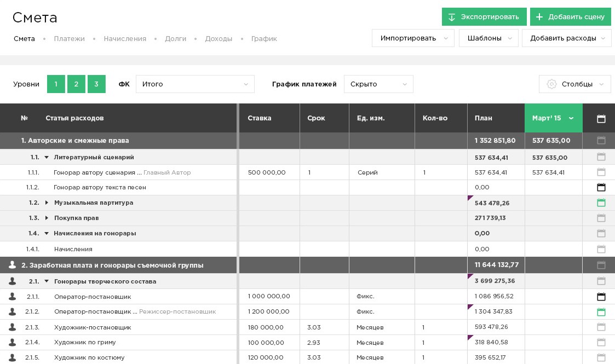Click the person icon next to Художник-постановщик

point(12,327)
